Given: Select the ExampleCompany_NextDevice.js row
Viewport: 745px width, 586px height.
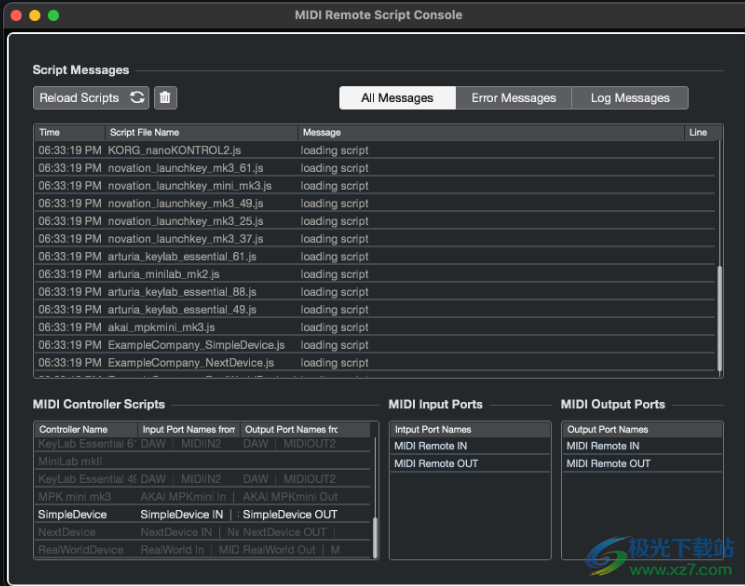Looking at the screenshot, I should click(x=375, y=363).
